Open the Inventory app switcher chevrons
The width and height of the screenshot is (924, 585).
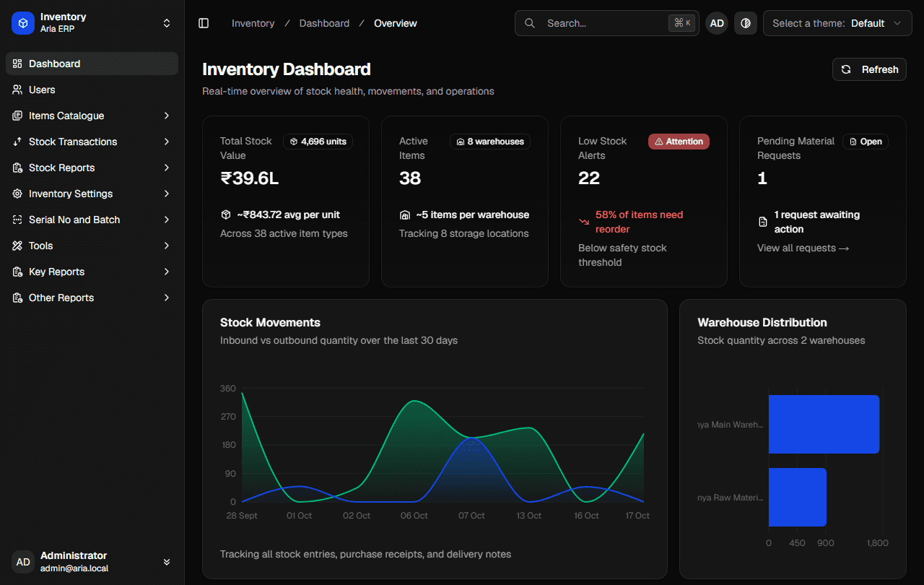tap(167, 23)
